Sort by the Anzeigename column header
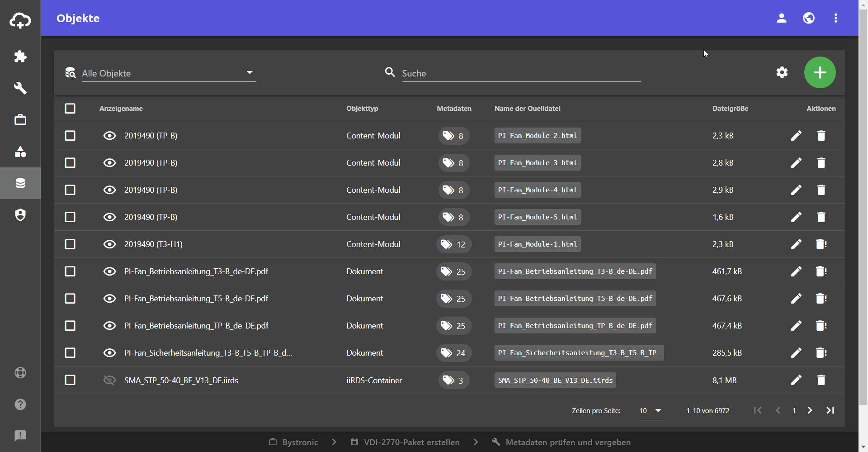868x452 pixels. pos(121,109)
